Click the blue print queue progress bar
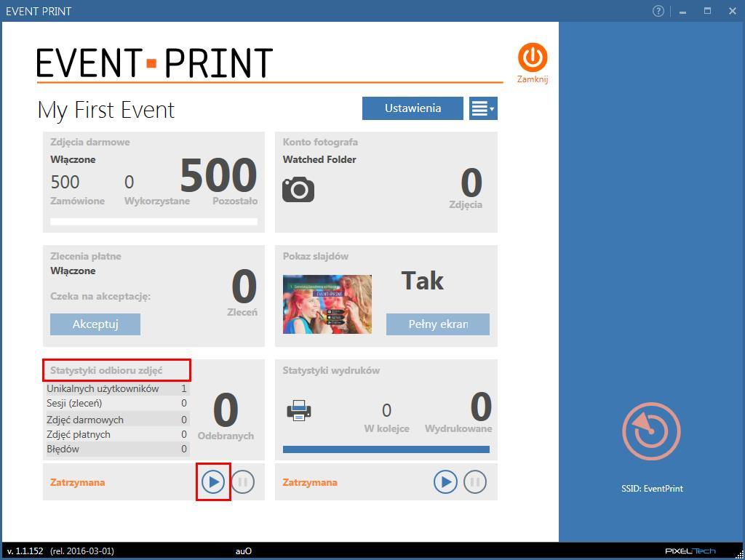The height and width of the screenshot is (560, 745). click(x=386, y=449)
